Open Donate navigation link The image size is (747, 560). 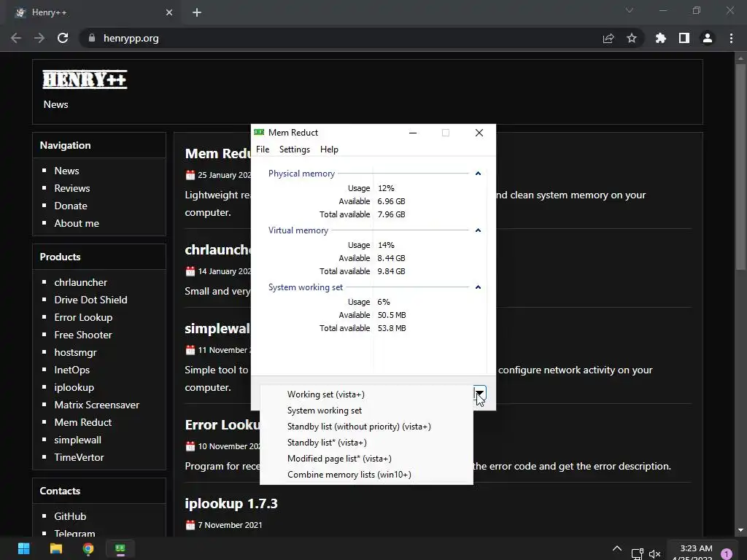pos(71,206)
